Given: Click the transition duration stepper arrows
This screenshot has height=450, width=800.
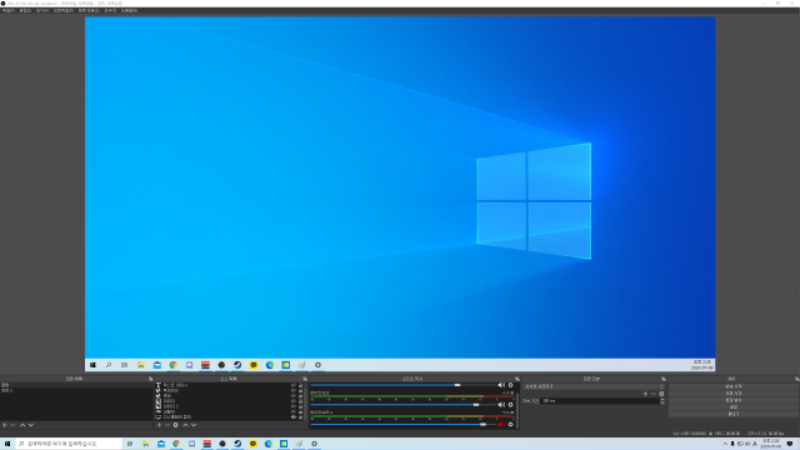Looking at the screenshot, I should coord(662,401).
